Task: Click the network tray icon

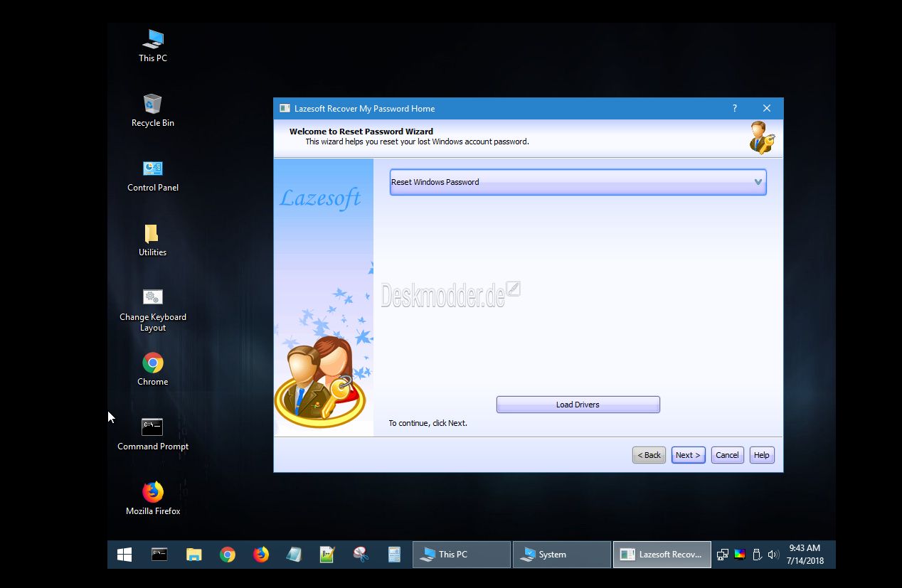Action: (x=723, y=555)
